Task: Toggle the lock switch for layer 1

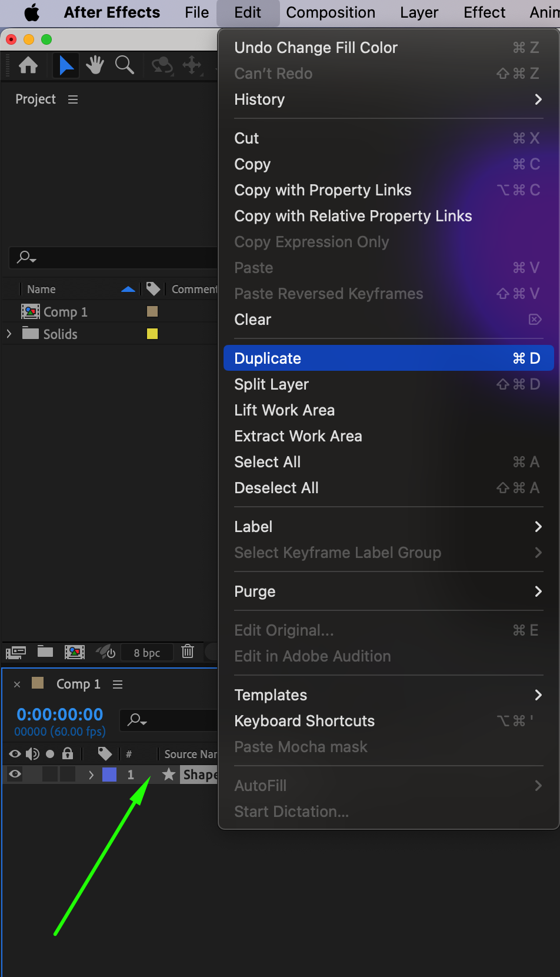Action: 68,775
